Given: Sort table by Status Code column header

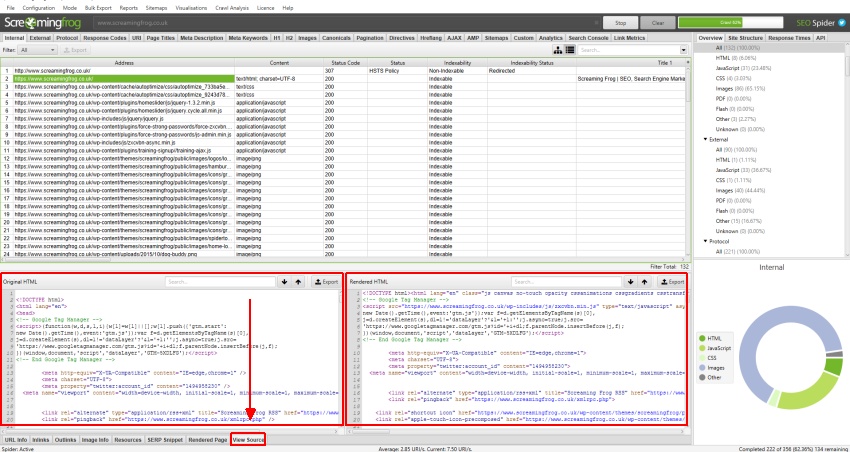Looking at the screenshot, I should (x=346, y=63).
